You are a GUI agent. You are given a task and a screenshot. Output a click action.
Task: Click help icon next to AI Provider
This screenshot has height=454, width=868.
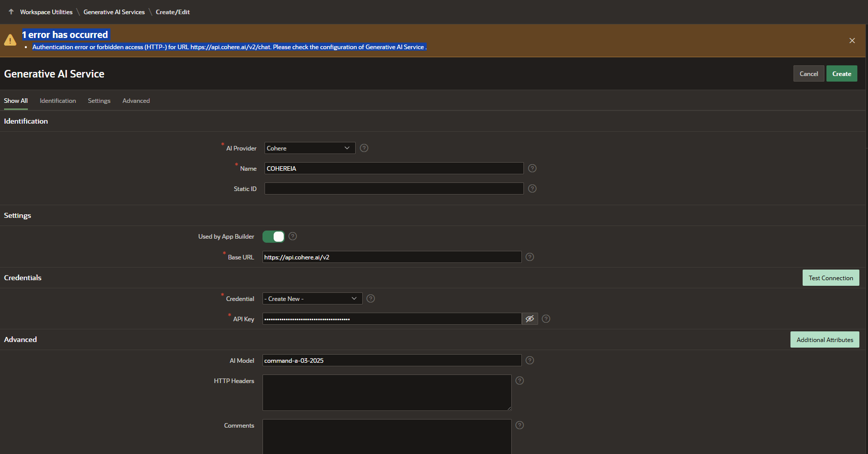click(364, 148)
